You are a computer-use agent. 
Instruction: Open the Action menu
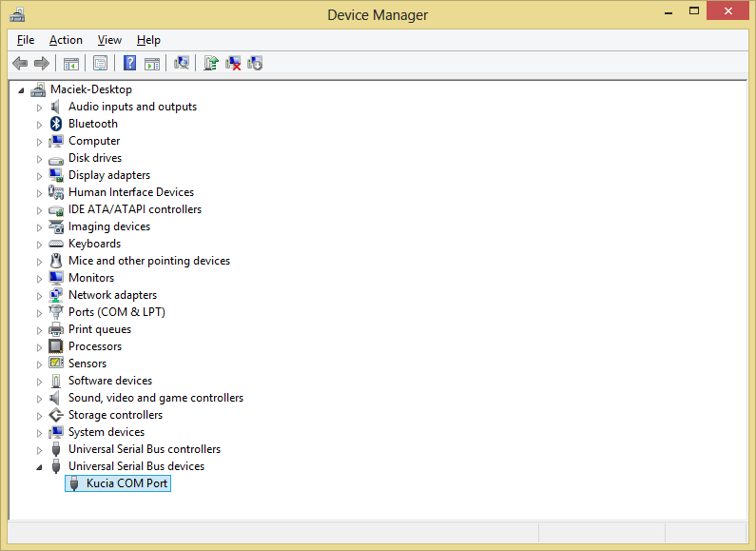click(x=66, y=40)
